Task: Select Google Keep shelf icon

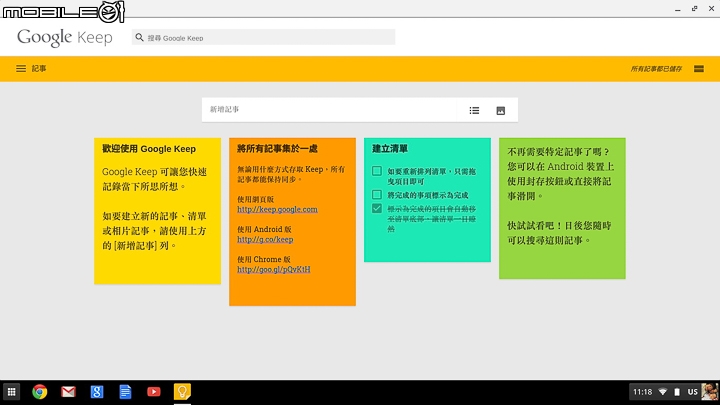Action: tap(182, 392)
